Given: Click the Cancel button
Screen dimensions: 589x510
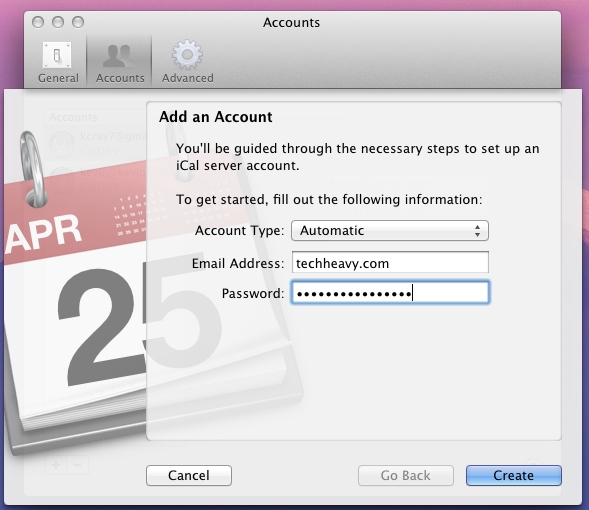Looking at the screenshot, I should pos(189,475).
